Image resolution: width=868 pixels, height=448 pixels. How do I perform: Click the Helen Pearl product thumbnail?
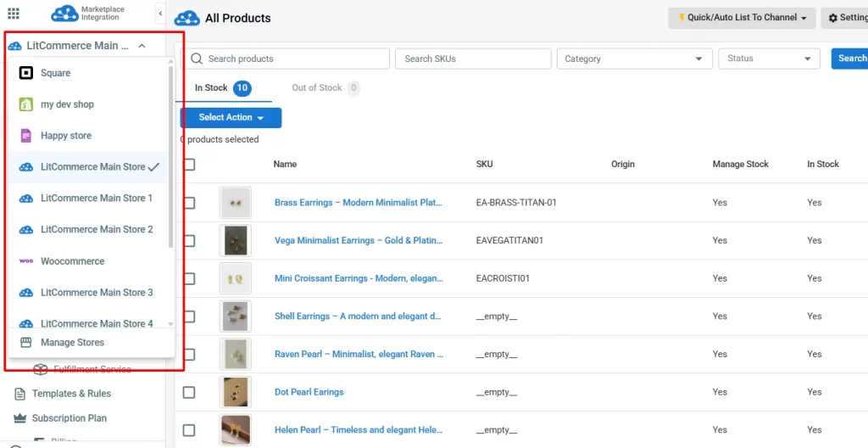pos(236,430)
